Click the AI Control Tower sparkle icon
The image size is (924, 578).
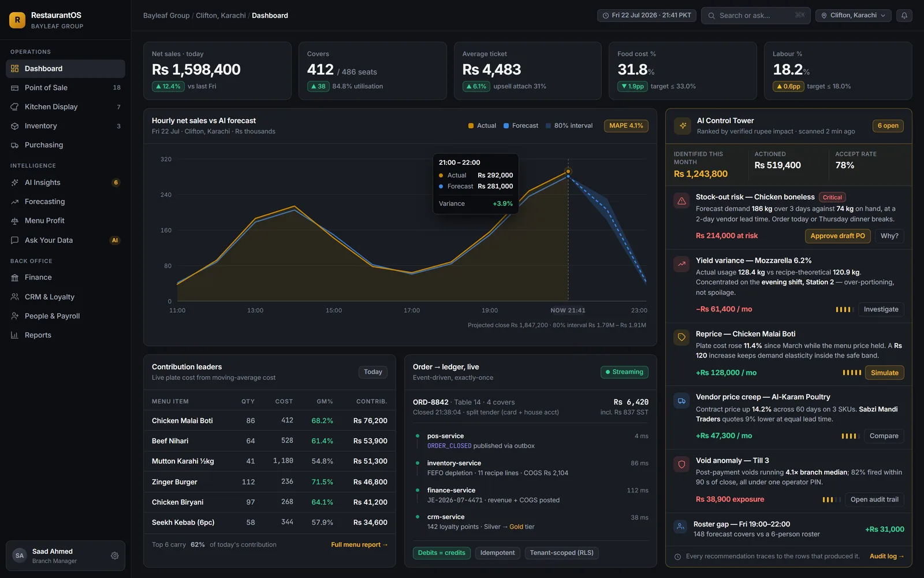click(x=683, y=126)
